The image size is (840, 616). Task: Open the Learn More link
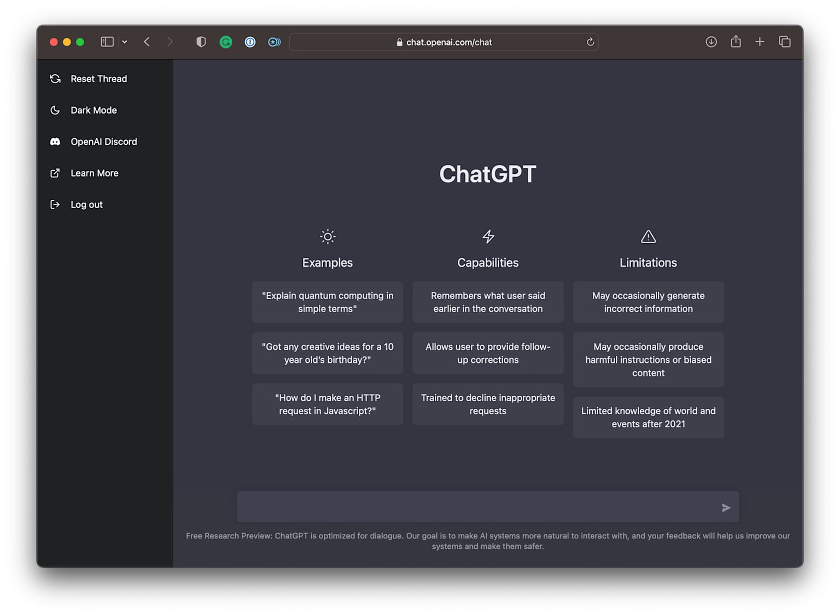(x=104, y=173)
